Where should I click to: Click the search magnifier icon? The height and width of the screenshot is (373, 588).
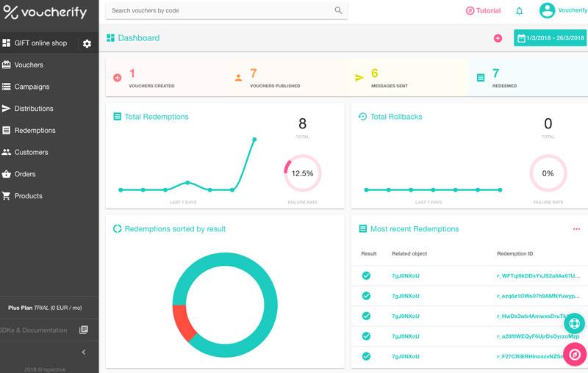[x=338, y=10]
